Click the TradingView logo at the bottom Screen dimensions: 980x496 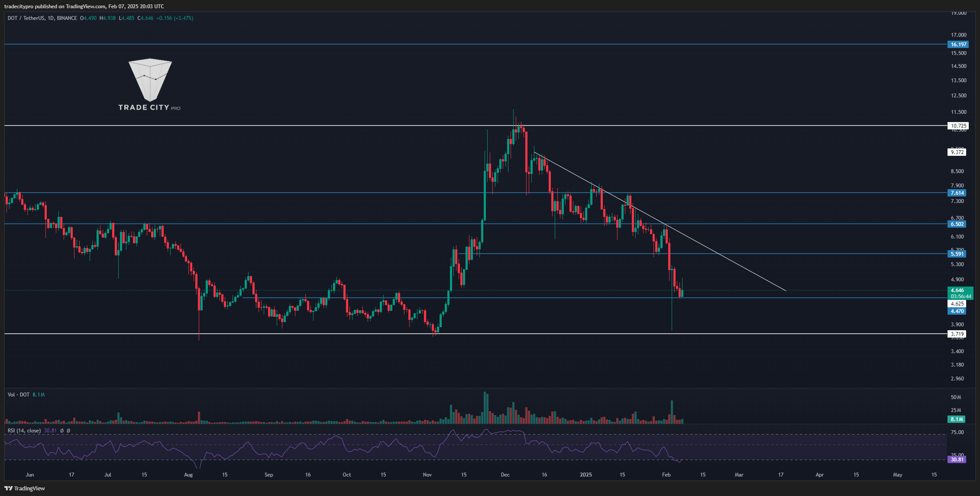(25, 488)
